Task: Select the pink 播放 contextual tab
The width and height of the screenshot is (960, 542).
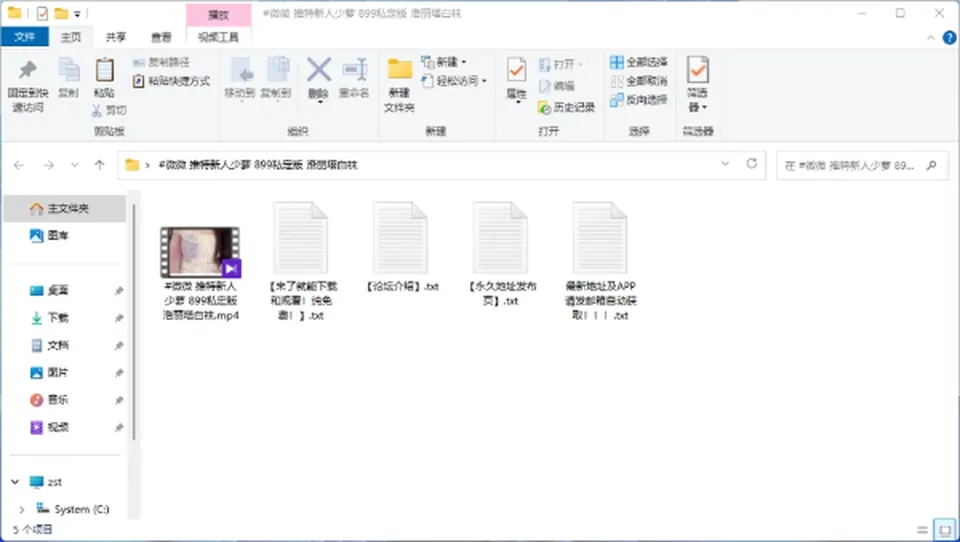Action: pos(219,15)
